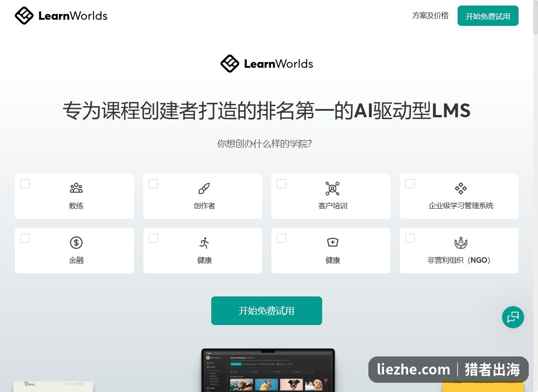The height and width of the screenshot is (392, 538).
Task: Click the 非营利组织 (NGO) hands icon
Action: coord(461,242)
